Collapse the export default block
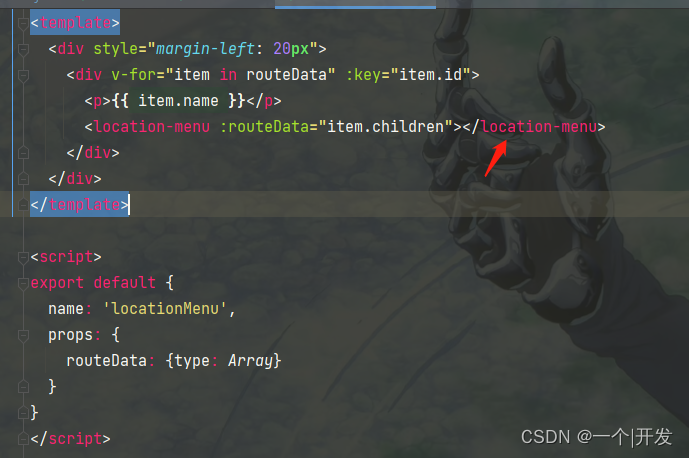 pyautogui.click(x=23, y=283)
